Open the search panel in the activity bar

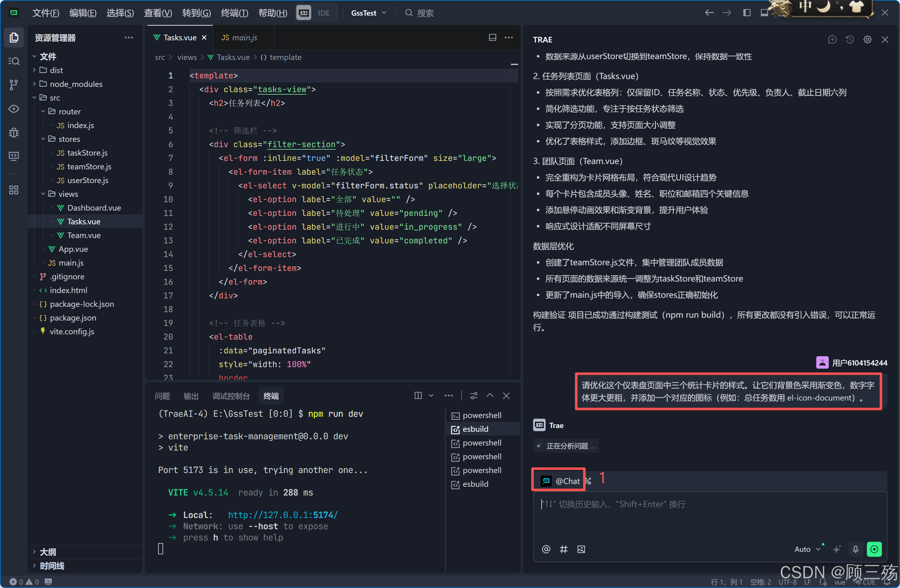[14, 61]
